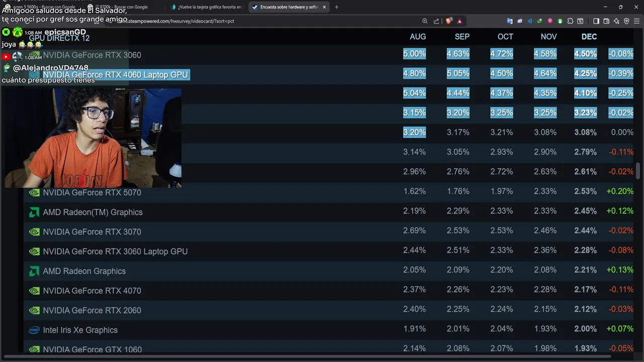The width and height of the screenshot is (644, 362).
Task: Click the NVIDIA logo beside RTX 5070
Action: coord(34,193)
